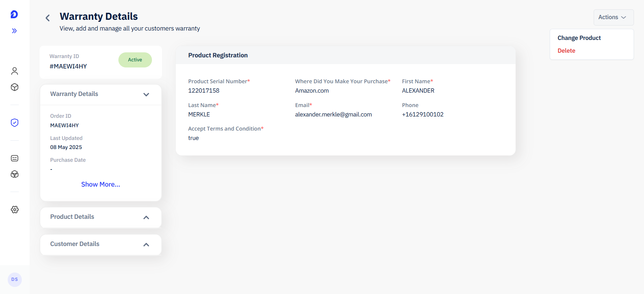644x294 pixels.
Task: Select Change Product from the menu
Action: (579, 38)
